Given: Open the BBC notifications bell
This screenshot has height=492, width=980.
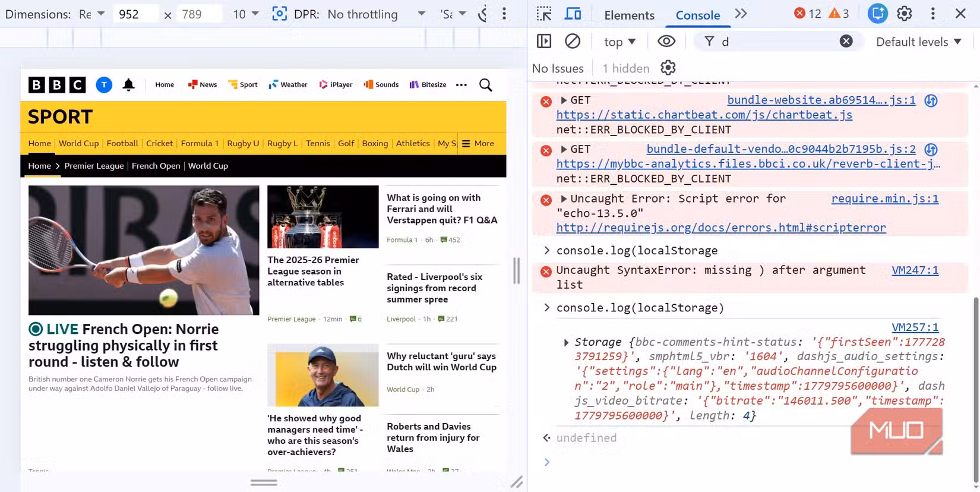Looking at the screenshot, I should (128, 85).
